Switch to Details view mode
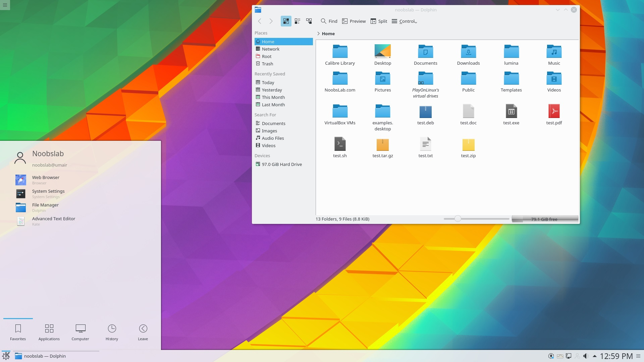This screenshot has height=362, width=644. pyautogui.click(x=309, y=21)
